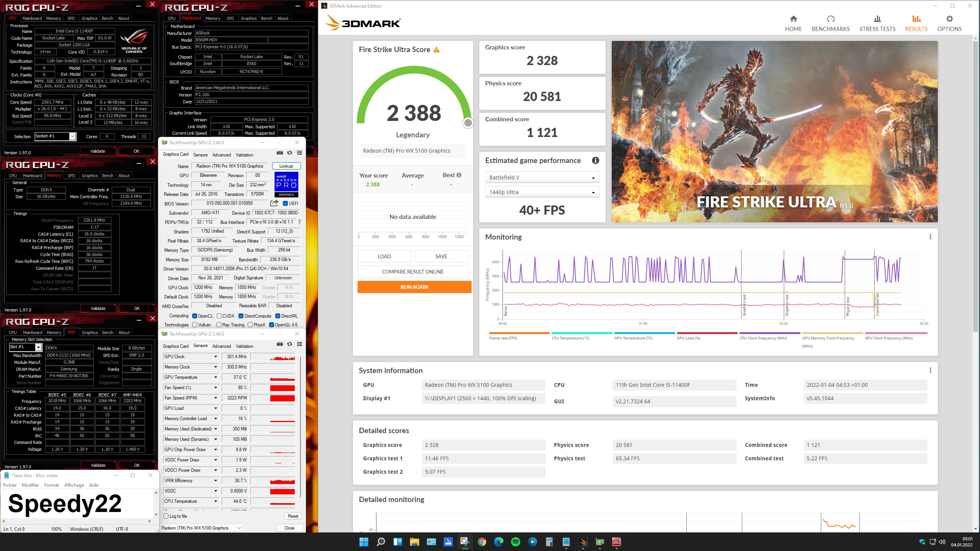Click Notepad horizontal scrollbar

(x=76, y=521)
